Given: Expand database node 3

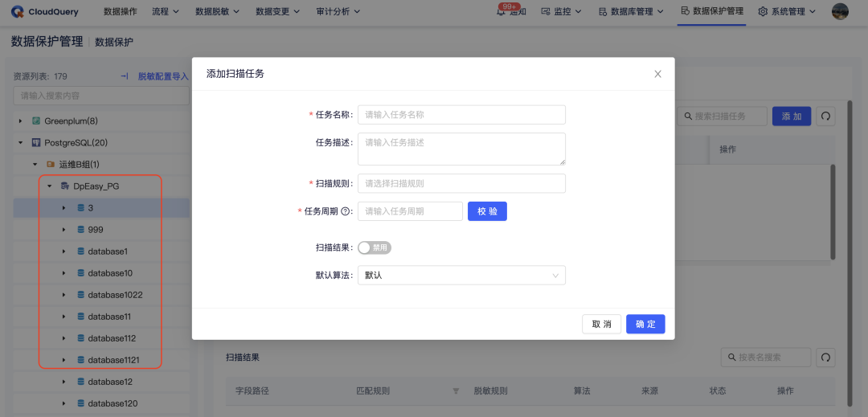Looking at the screenshot, I should [x=63, y=208].
